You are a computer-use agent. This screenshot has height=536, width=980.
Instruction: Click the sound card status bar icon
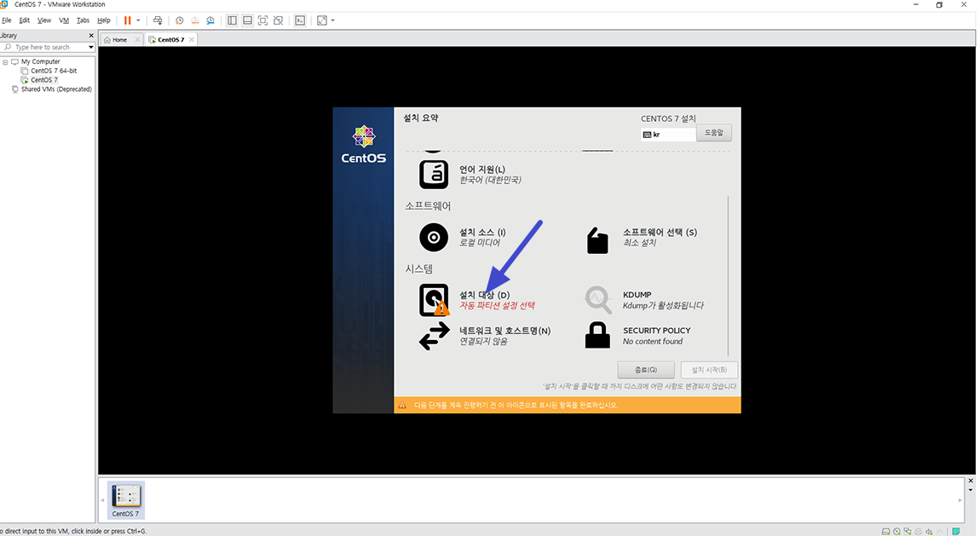click(x=930, y=532)
